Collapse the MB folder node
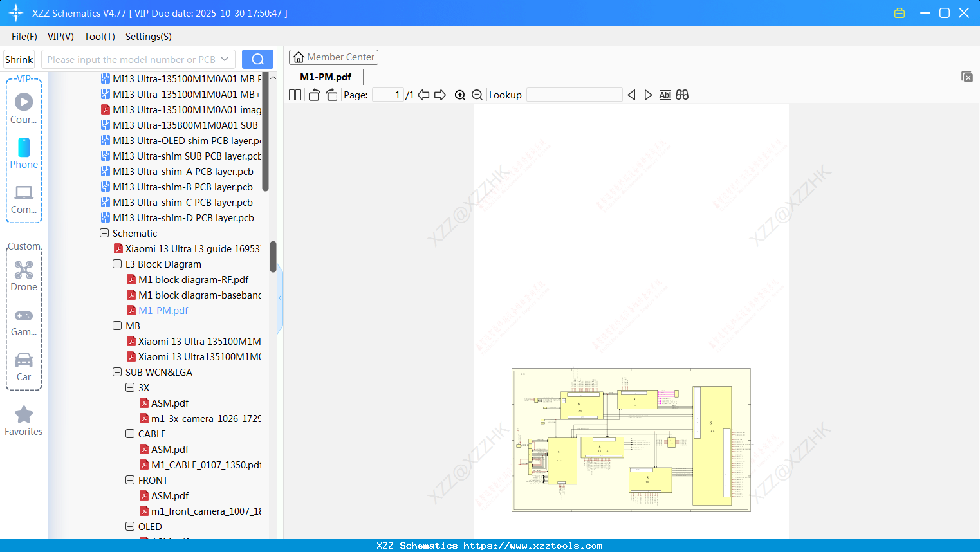This screenshot has height=552, width=980. (117, 326)
